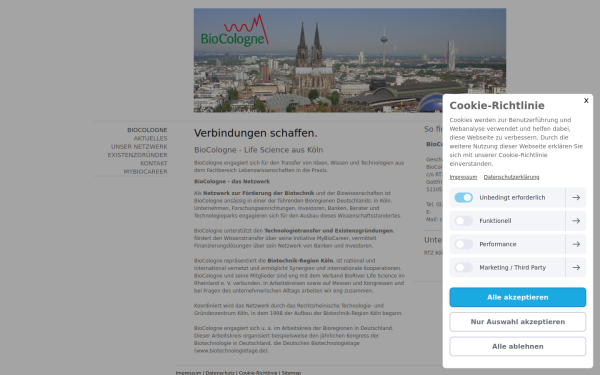Open MYBIOCAREER menu item
Viewport: 600px width, 375px height.
click(145, 172)
